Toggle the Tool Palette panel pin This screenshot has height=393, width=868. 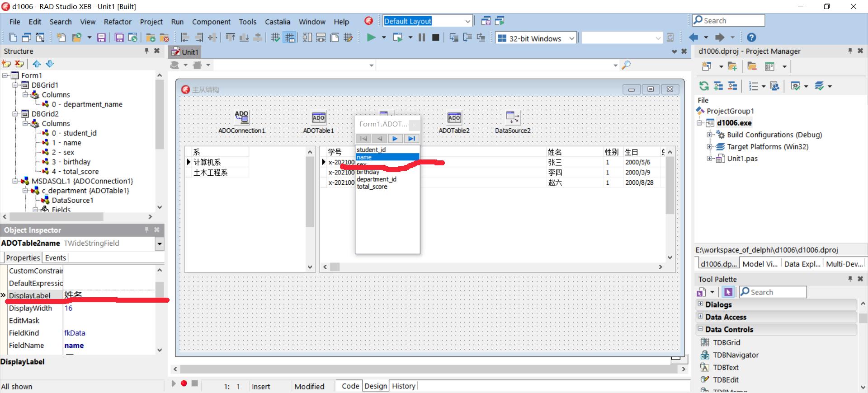850,279
